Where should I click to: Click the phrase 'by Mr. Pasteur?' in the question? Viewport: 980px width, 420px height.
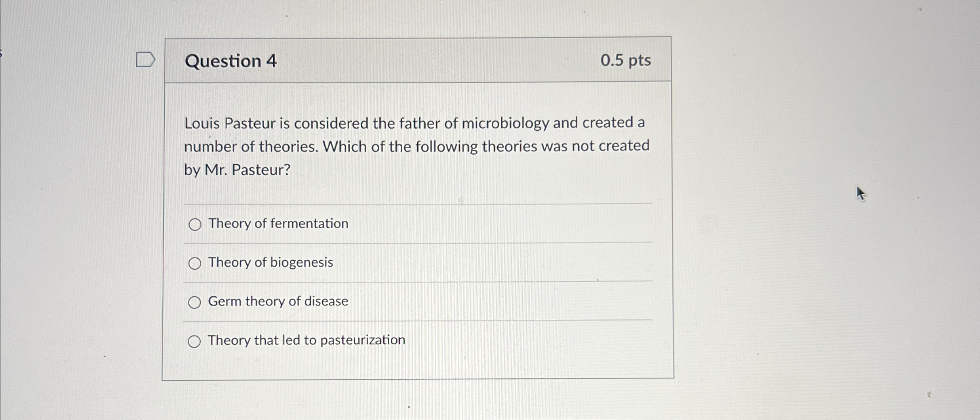pyautogui.click(x=236, y=170)
